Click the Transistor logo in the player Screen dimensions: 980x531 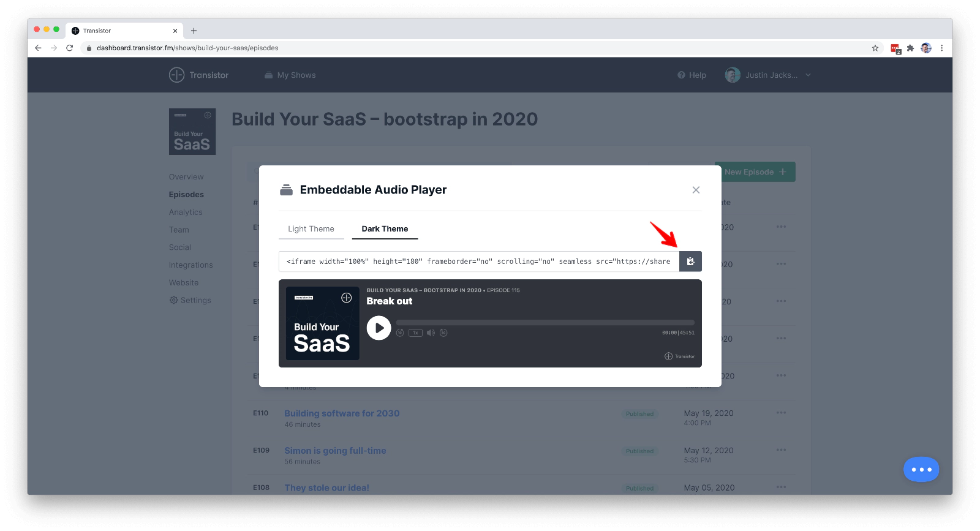point(680,356)
